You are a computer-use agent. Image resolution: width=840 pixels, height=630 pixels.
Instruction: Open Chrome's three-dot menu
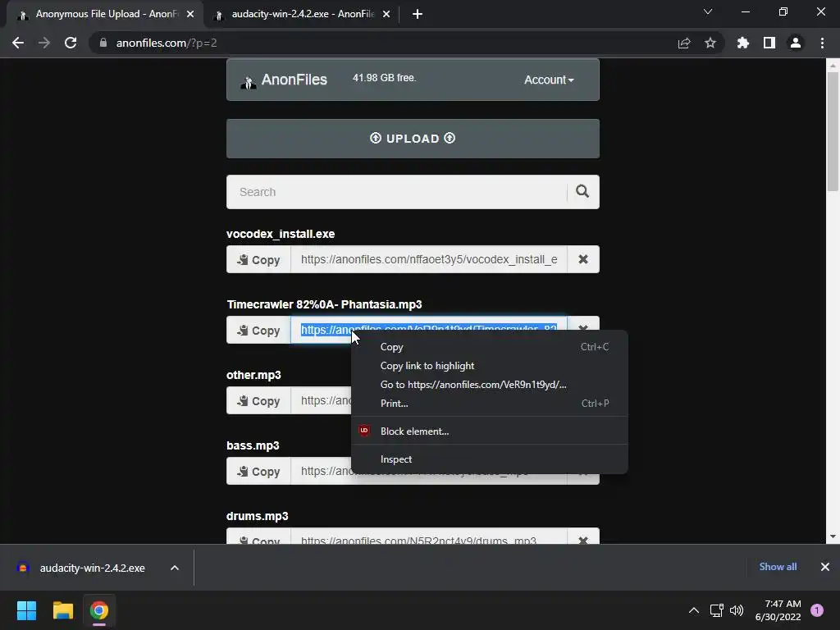(x=822, y=43)
